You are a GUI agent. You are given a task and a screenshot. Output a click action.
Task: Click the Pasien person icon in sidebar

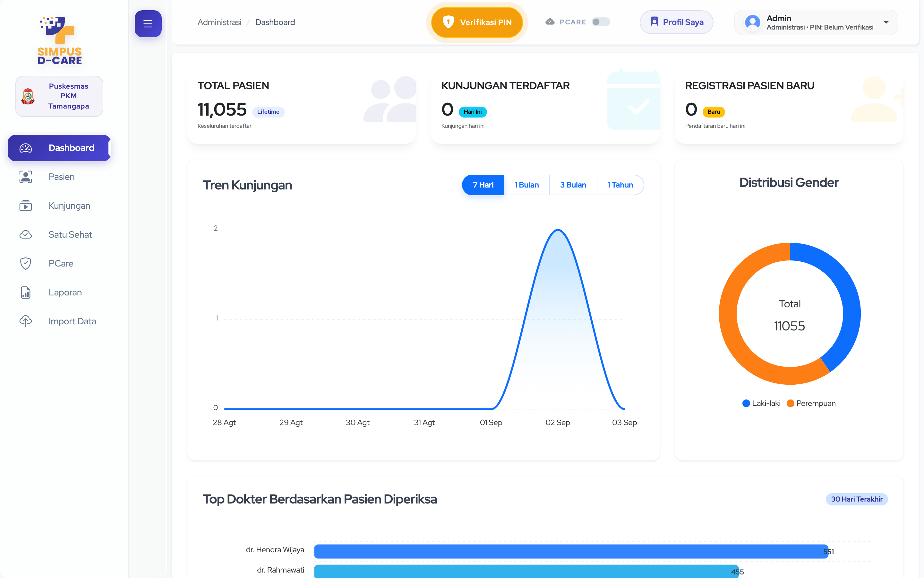(26, 177)
